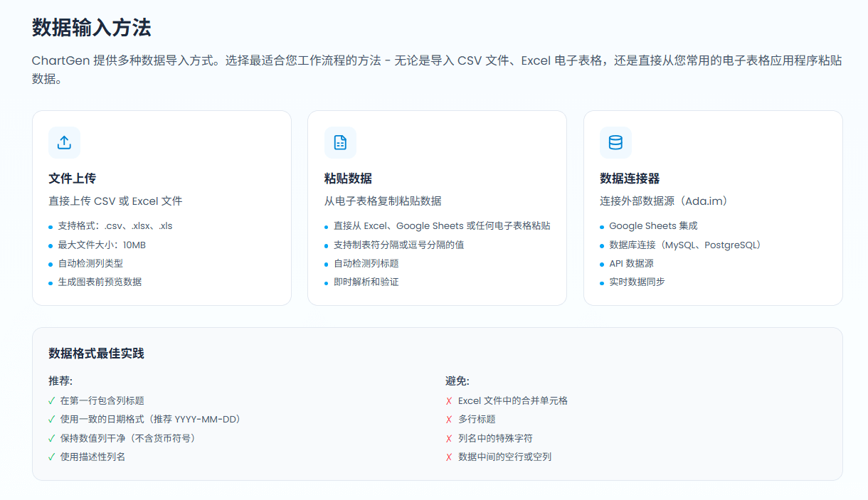Viewport: 868px width, 500px height.
Task: Select the paste data document icon
Action: pos(340,142)
